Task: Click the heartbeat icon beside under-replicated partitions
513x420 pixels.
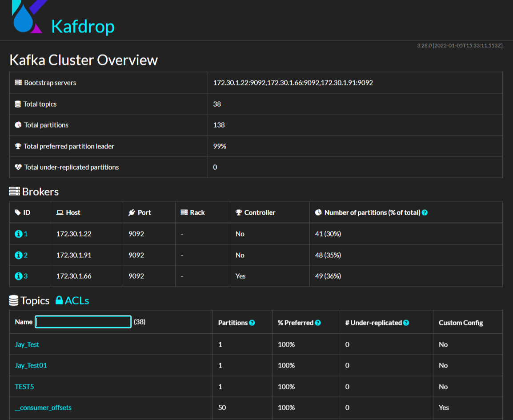Action: tap(18, 167)
